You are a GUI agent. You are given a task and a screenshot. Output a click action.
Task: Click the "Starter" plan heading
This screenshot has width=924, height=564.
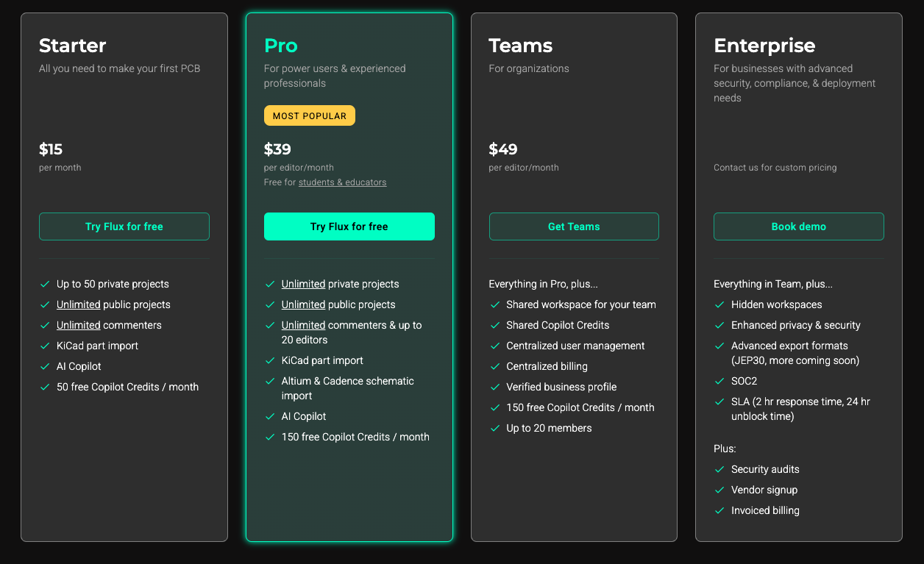[x=73, y=46]
